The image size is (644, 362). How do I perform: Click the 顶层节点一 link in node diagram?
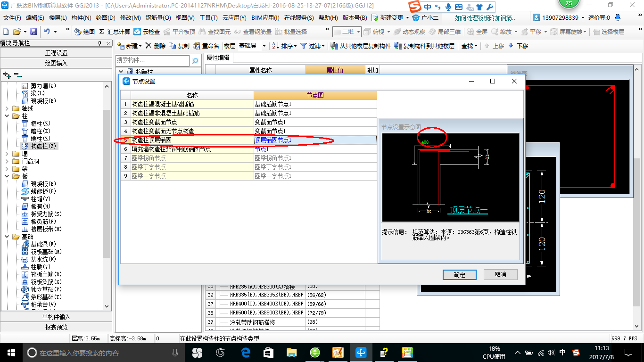pyautogui.click(x=468, y=210)
